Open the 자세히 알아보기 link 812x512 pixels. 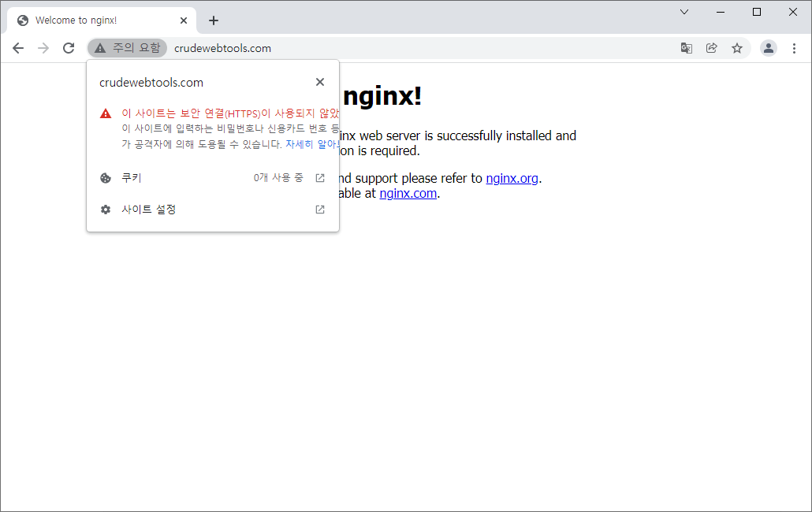[x=312, y=144]
